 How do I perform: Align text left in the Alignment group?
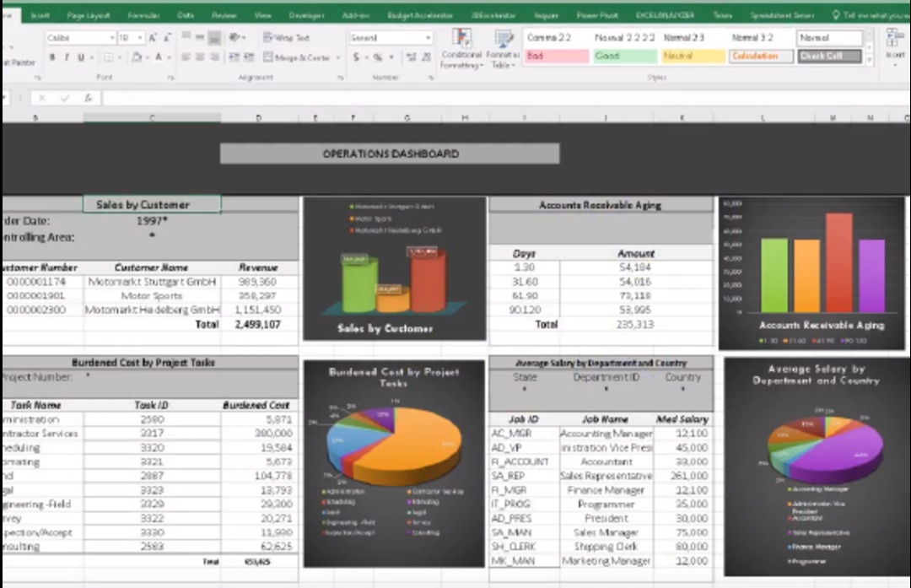186,57
